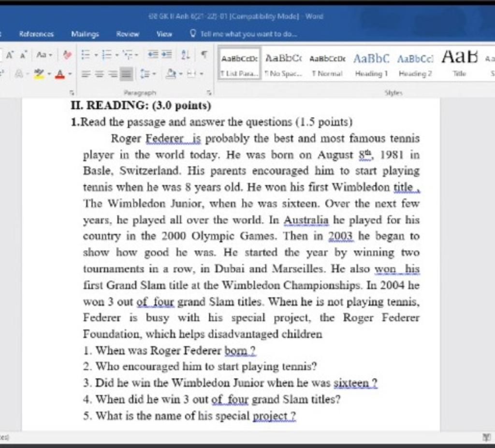
Task: Apply Text Effects outlined A icon
Action: click(x=19, y=74)
